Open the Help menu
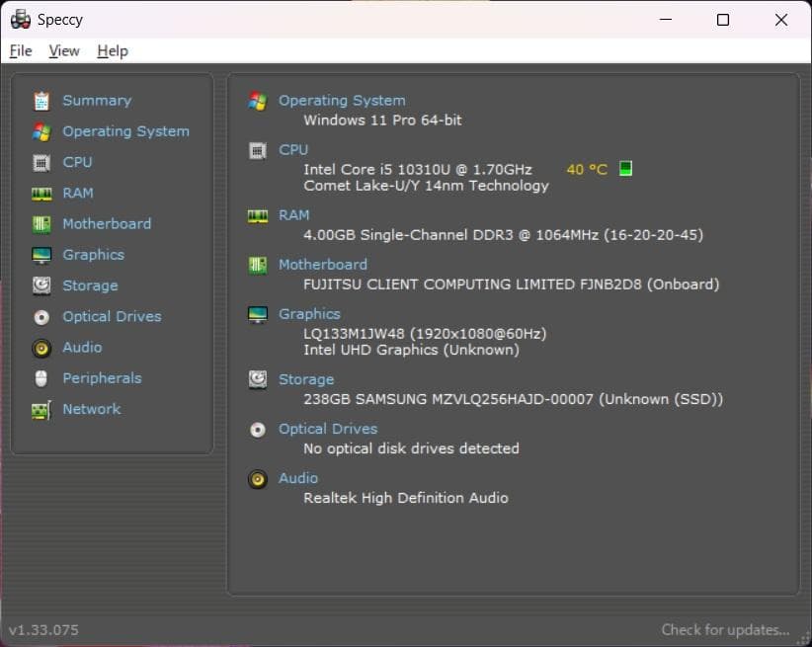Screen dimensions: 812x647 [x=112, y=50]
